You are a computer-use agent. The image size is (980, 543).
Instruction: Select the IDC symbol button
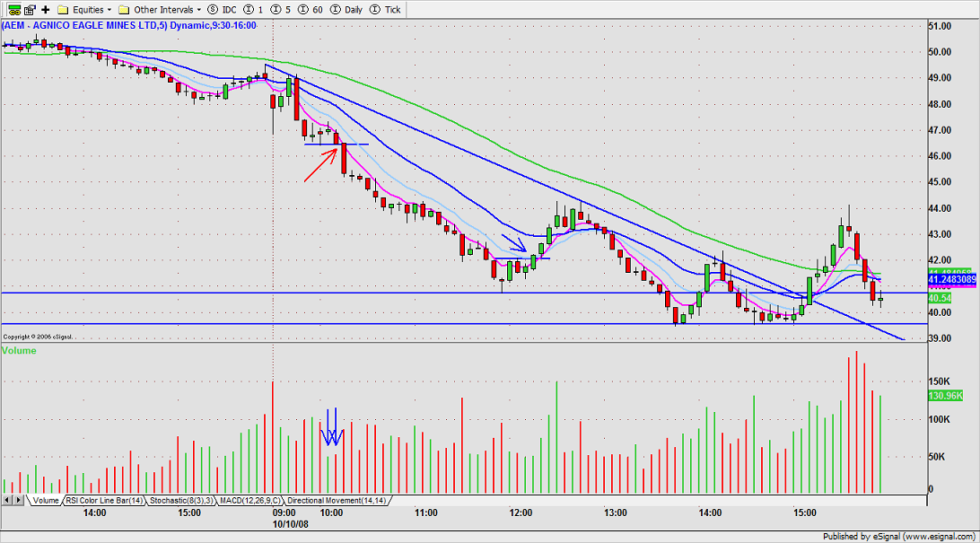tap(222, 9)
